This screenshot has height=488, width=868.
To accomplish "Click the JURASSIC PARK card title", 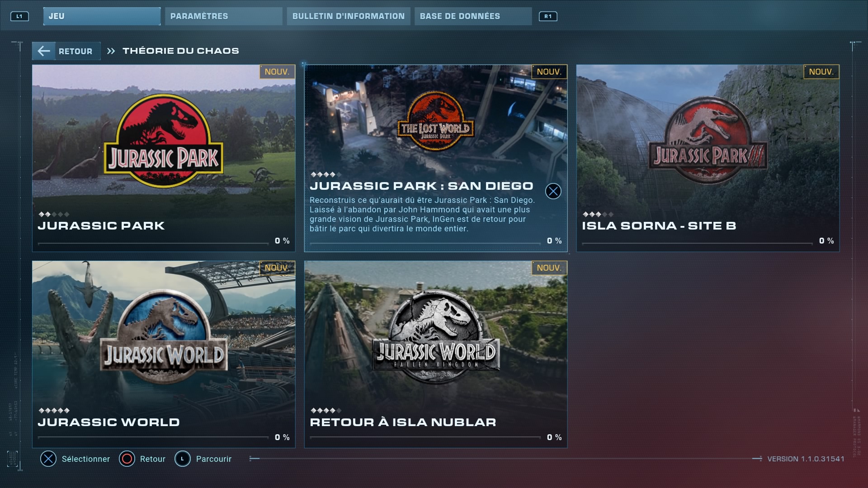I will click(101, 225).
